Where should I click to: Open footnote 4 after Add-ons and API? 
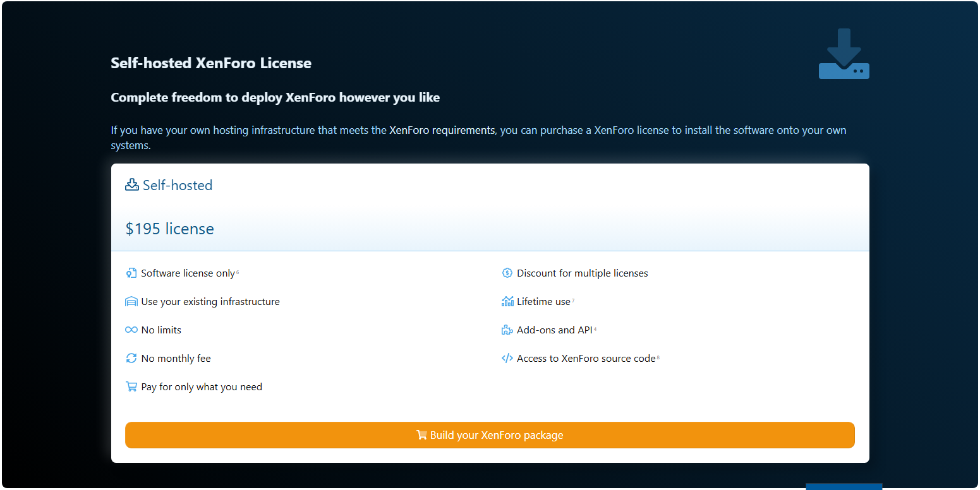pos(595,329)
